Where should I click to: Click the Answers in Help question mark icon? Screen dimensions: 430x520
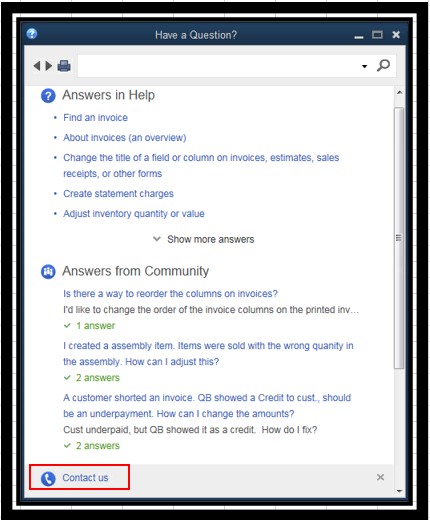pos(48,96)
